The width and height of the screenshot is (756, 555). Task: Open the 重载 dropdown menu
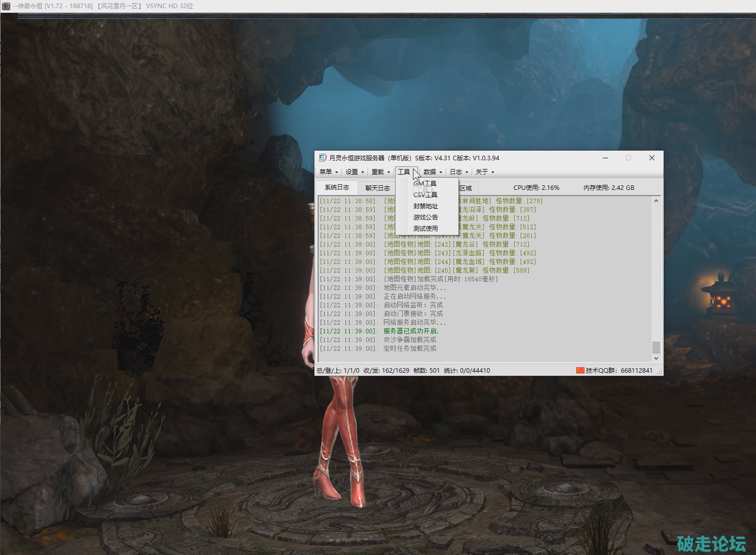(x=380, y=172)
